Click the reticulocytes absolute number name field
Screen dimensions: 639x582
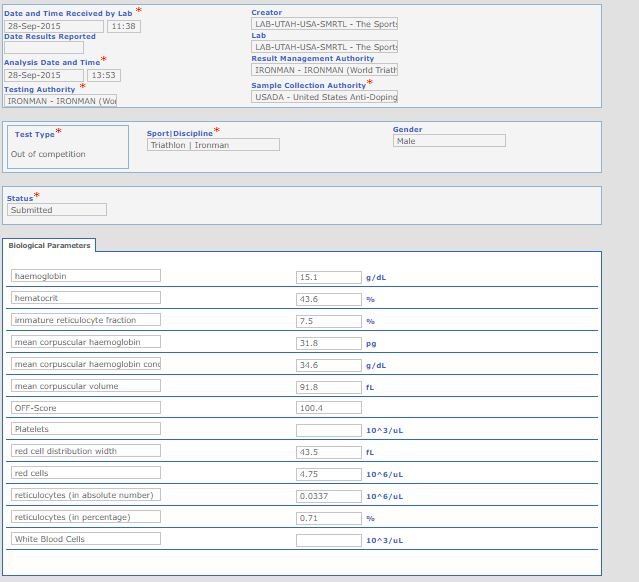(x=86, y=495)
